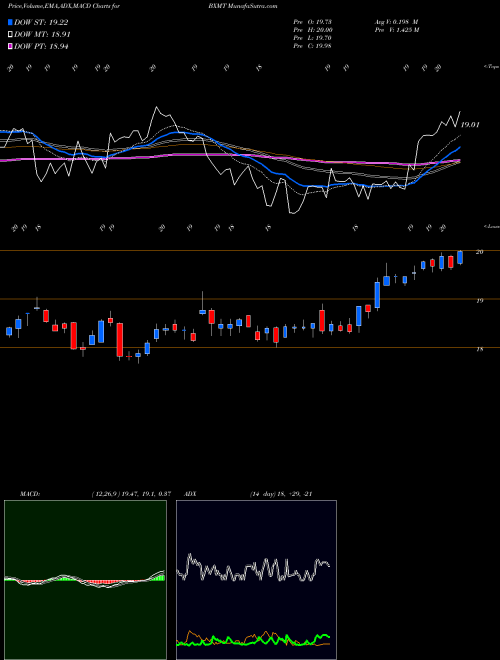Click the 'BXMT MunafaSutra.com' title text
500x660 pixels.
pos(242,6)
